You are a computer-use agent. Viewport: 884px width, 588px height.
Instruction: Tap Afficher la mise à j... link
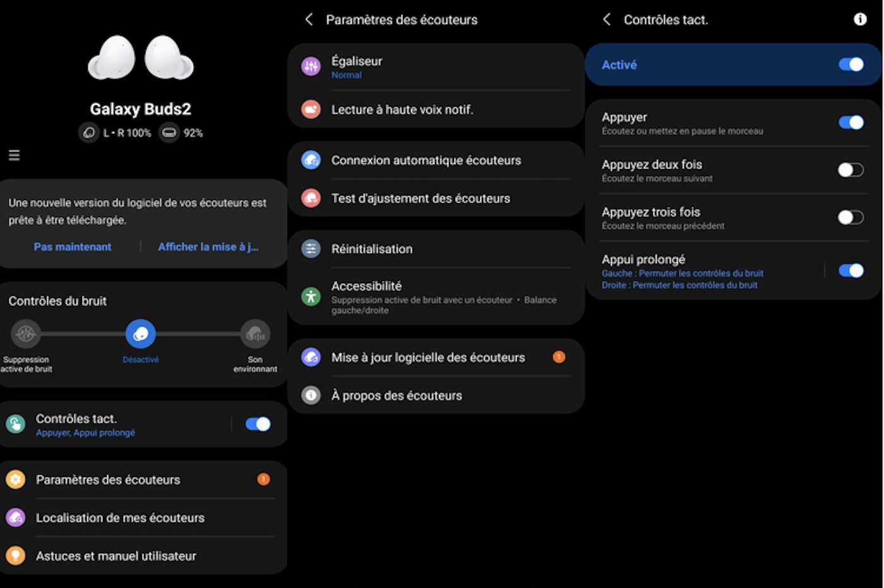click(208, 247)
